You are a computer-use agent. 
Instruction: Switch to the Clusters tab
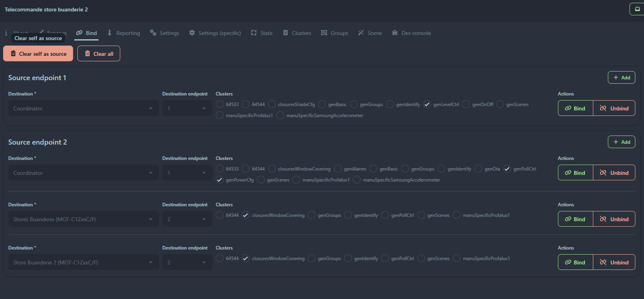[x=297, y=33]
